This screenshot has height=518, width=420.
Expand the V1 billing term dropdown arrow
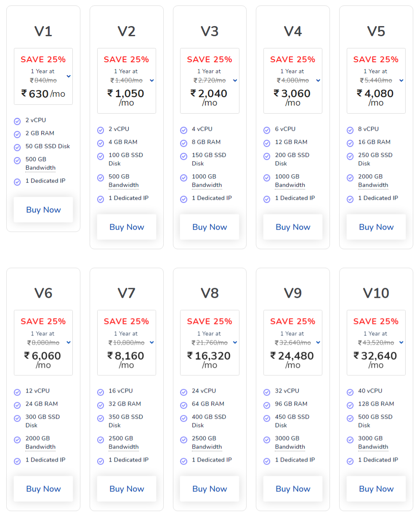point(69,76)
